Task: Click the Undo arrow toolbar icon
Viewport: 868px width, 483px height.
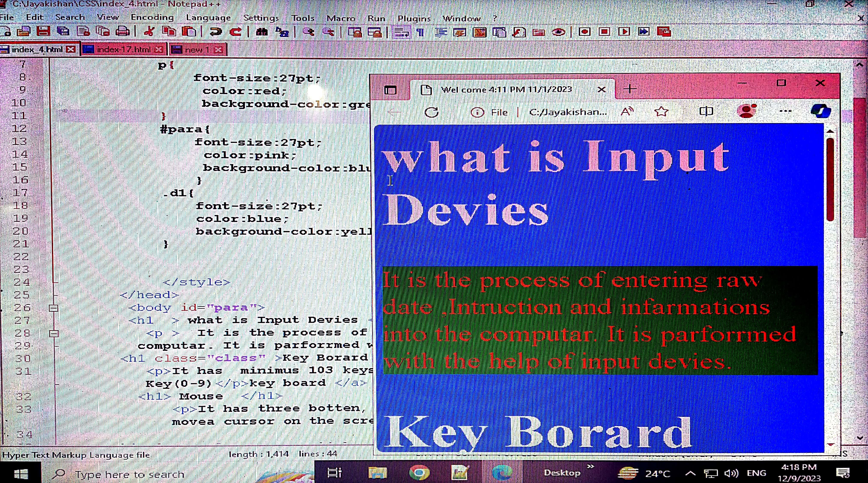Action: point(216,32)
